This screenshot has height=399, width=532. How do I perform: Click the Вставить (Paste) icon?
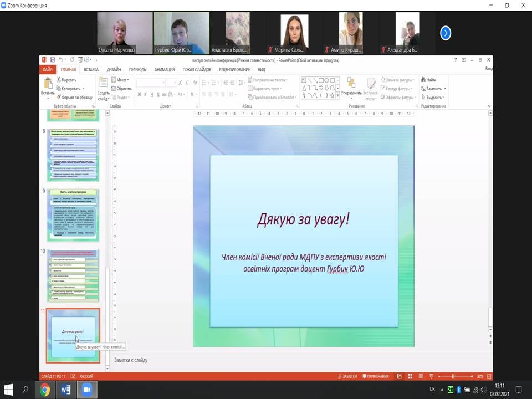point(48,83)
